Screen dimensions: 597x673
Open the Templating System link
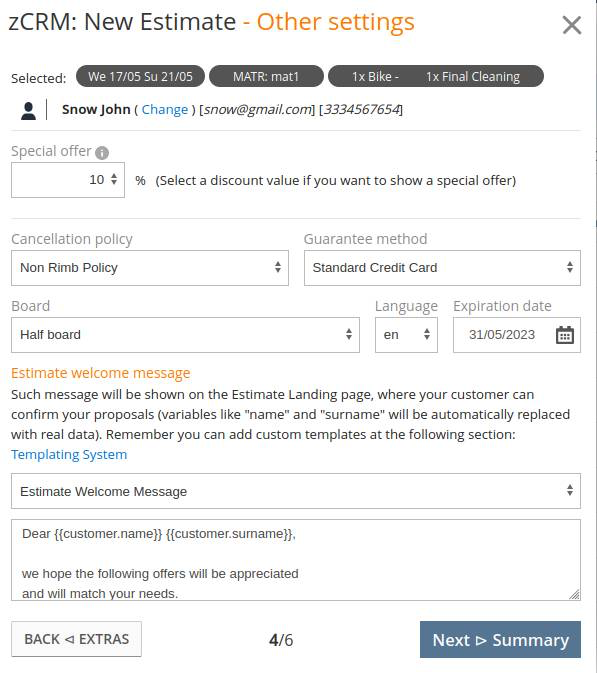(x=69, y=455)
